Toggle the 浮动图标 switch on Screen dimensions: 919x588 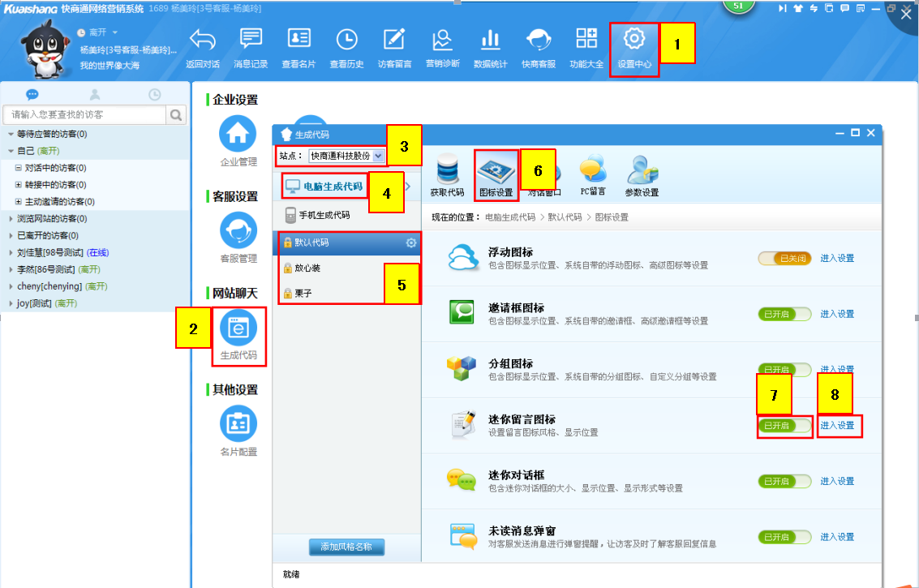[784, 259]
